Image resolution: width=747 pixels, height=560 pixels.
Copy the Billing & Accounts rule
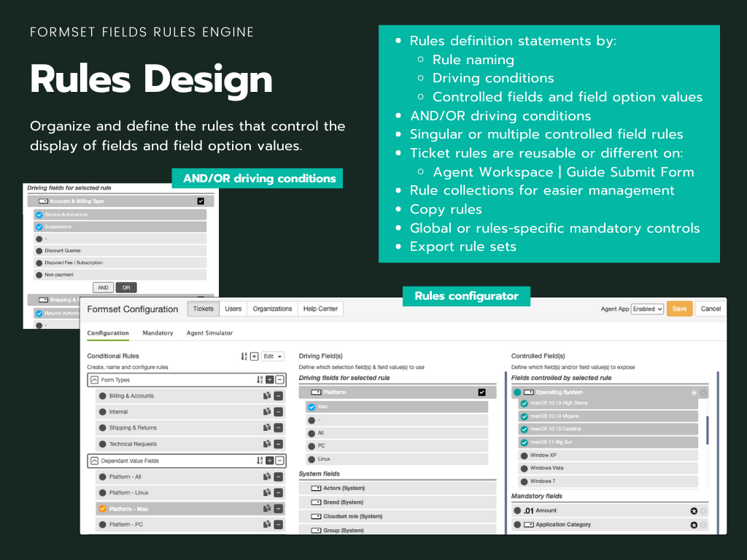[267, 396]
